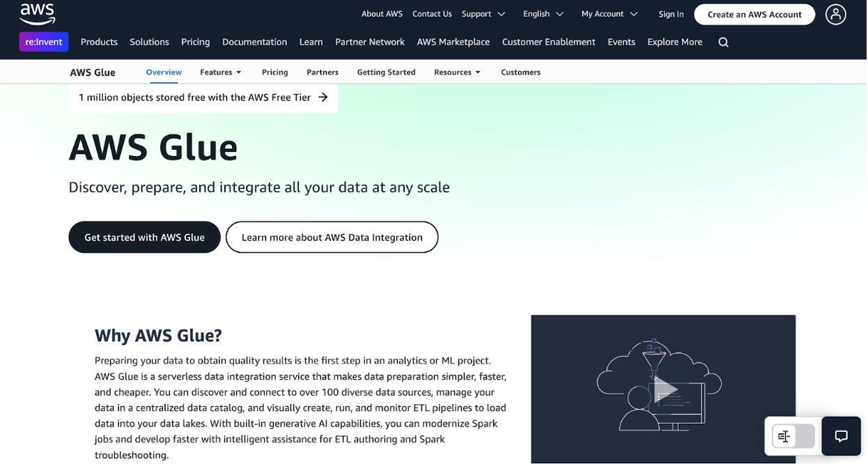Click the 'AWS Glue' page title

153,146
